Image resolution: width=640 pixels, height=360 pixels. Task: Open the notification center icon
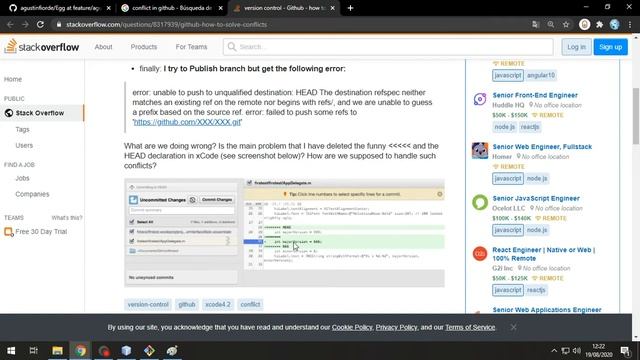[x=625, y=351]
